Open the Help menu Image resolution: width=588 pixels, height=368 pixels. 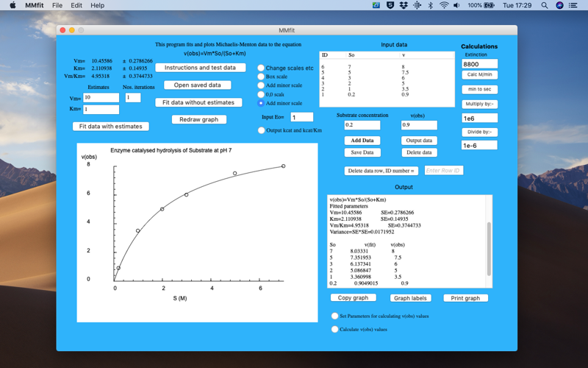tap(97, 5)
